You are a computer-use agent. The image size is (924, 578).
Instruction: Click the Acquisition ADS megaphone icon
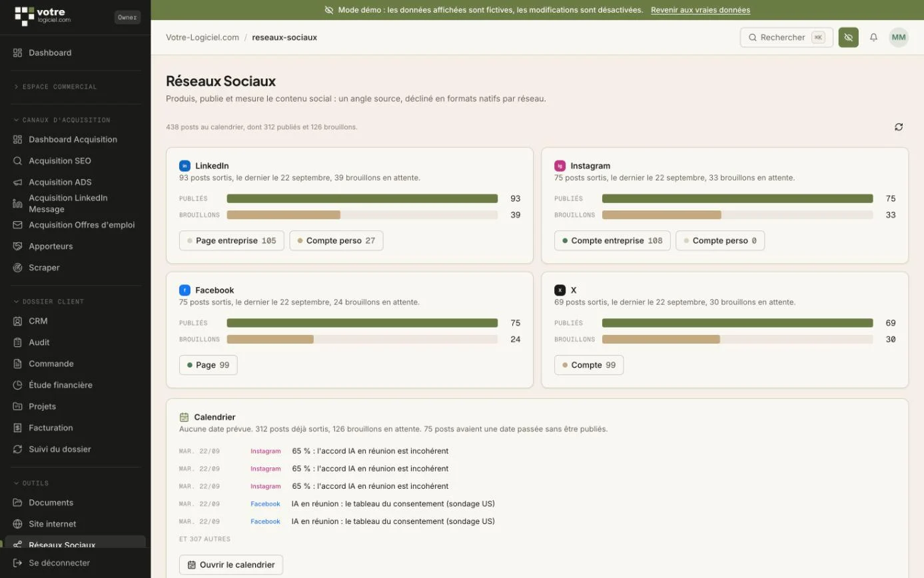click(18, 182)
